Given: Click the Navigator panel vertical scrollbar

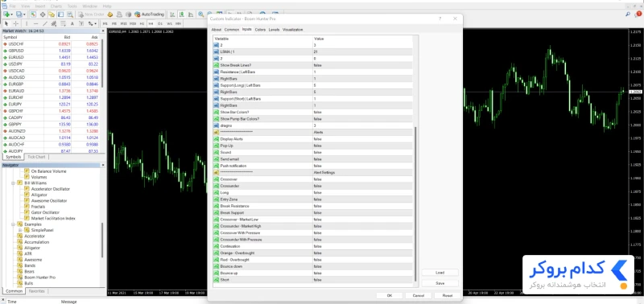Looking at the screenshot, I should pos(102,240).
